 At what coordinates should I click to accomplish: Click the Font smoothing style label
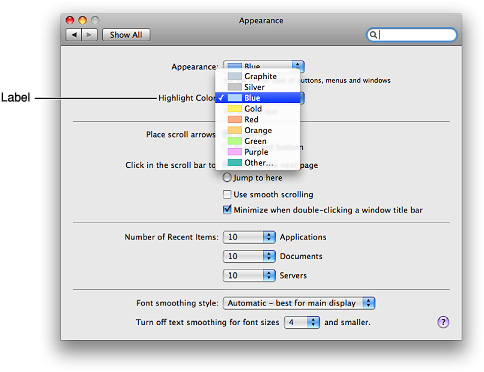point(177,303)
